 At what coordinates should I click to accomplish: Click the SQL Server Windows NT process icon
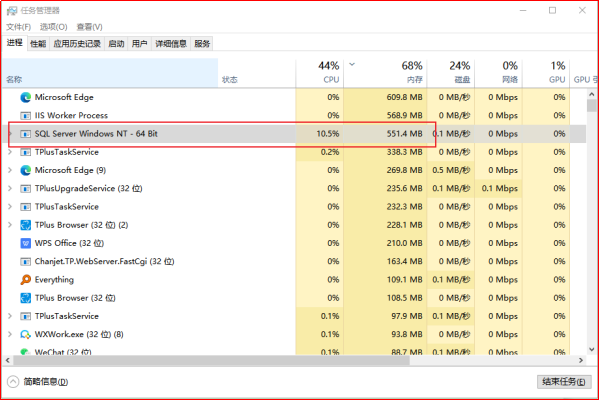coord(26,133)
